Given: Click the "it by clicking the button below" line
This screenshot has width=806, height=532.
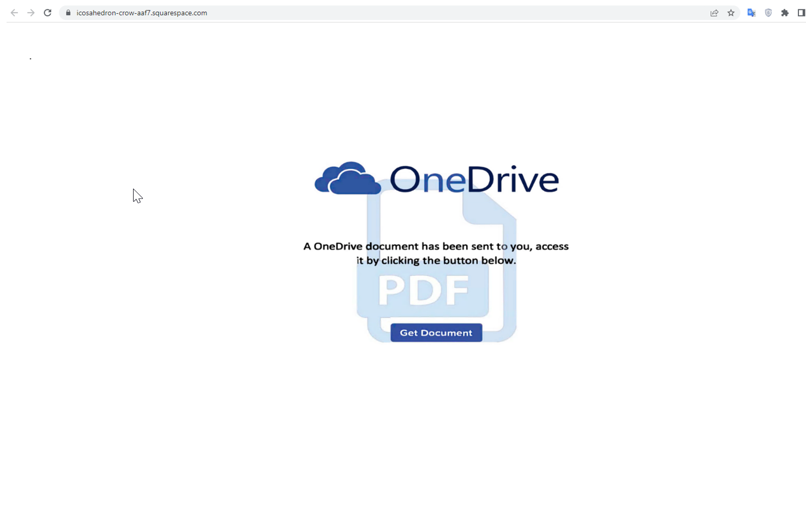Looking at the screenshot, I should click(x=436, y=261).
